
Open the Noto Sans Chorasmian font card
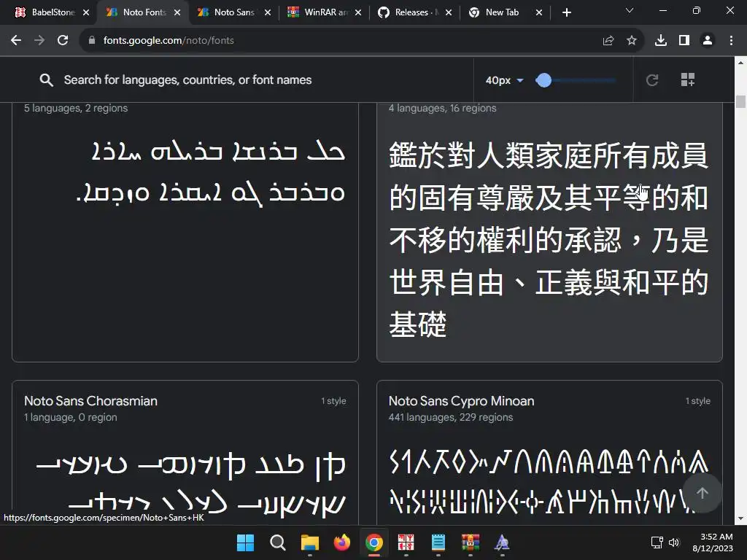point(185,452)
